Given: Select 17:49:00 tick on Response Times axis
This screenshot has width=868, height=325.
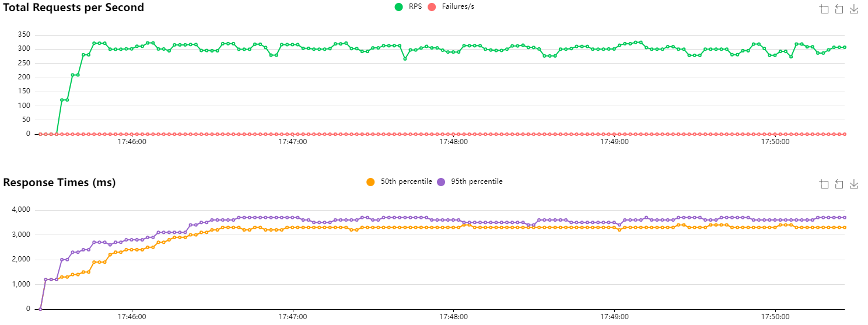Looking at the screenshot, I should (x=614, y=316).
